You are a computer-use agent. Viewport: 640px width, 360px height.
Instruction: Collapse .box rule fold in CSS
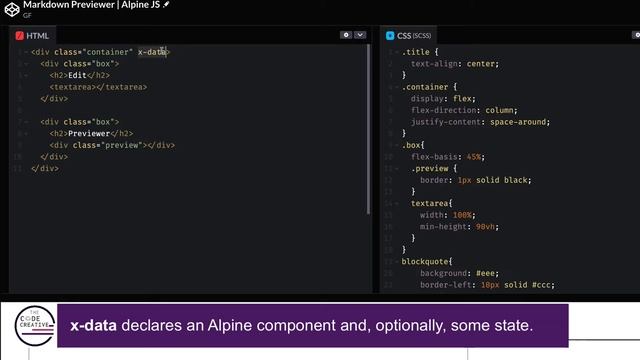(397, 145)
